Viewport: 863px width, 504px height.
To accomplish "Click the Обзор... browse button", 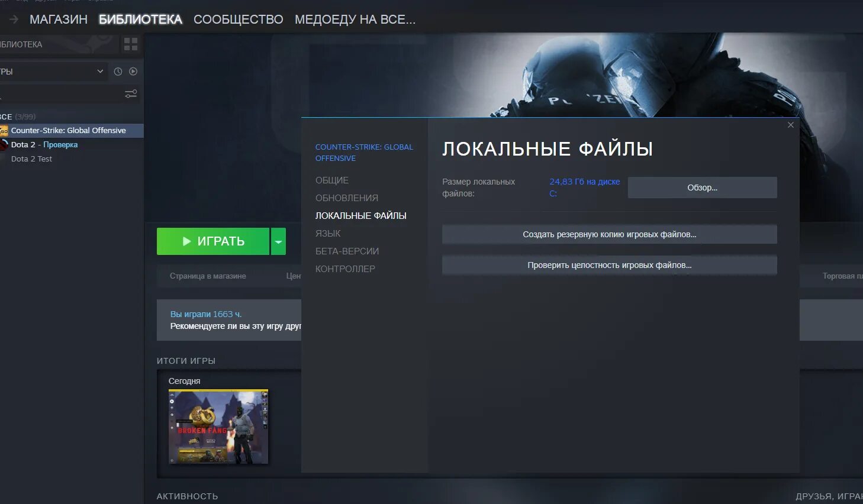I will 703,188.
